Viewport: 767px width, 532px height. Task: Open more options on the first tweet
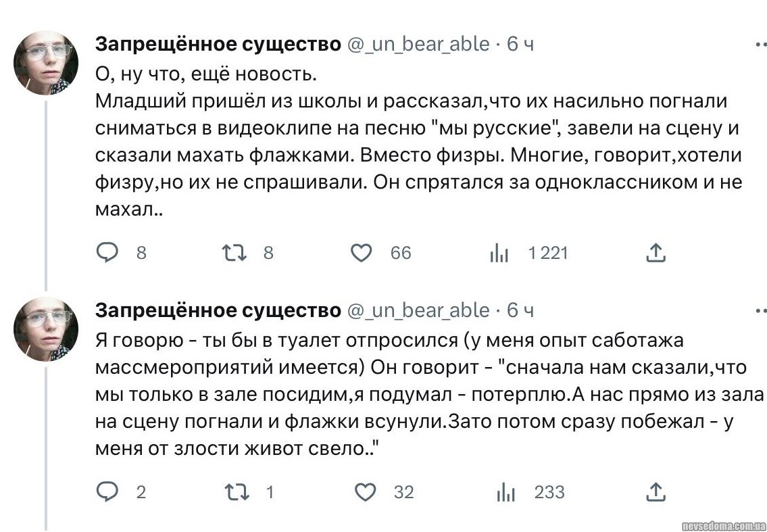coord(760,44)
